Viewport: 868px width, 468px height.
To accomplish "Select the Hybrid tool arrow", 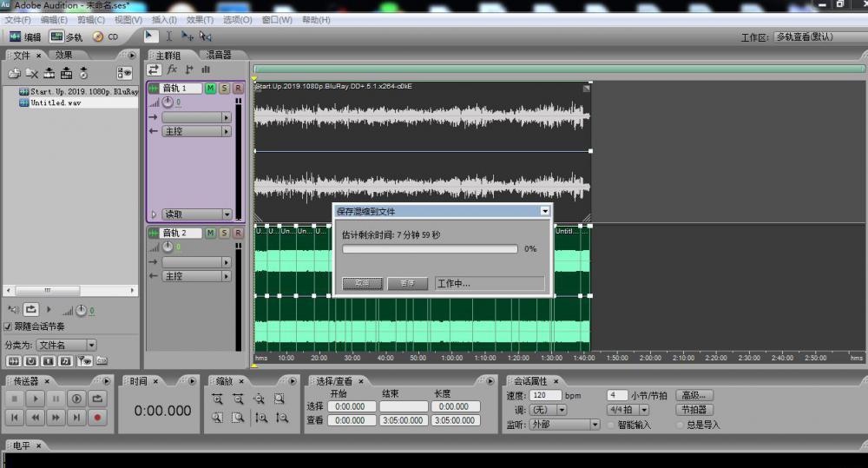I will click(149, 36).
